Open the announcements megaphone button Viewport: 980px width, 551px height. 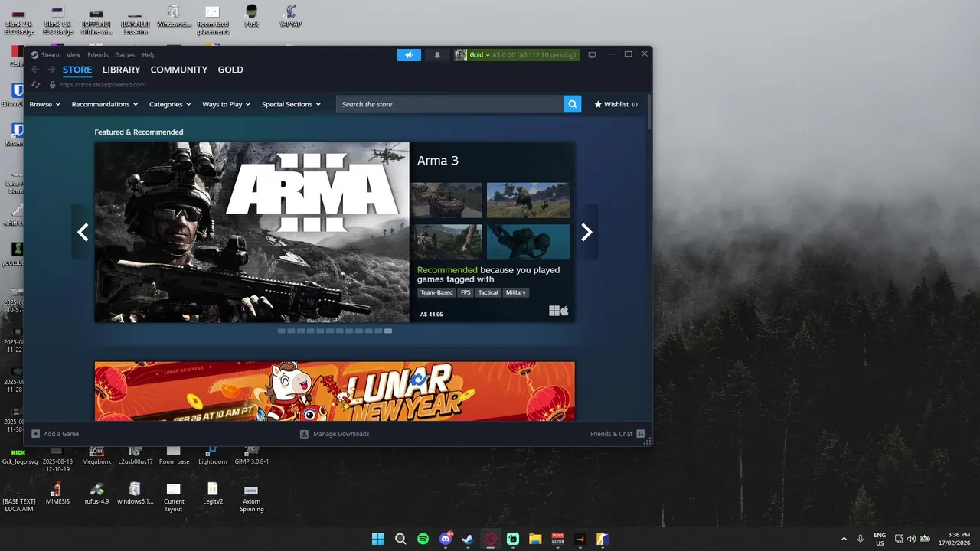pos(409,55)
